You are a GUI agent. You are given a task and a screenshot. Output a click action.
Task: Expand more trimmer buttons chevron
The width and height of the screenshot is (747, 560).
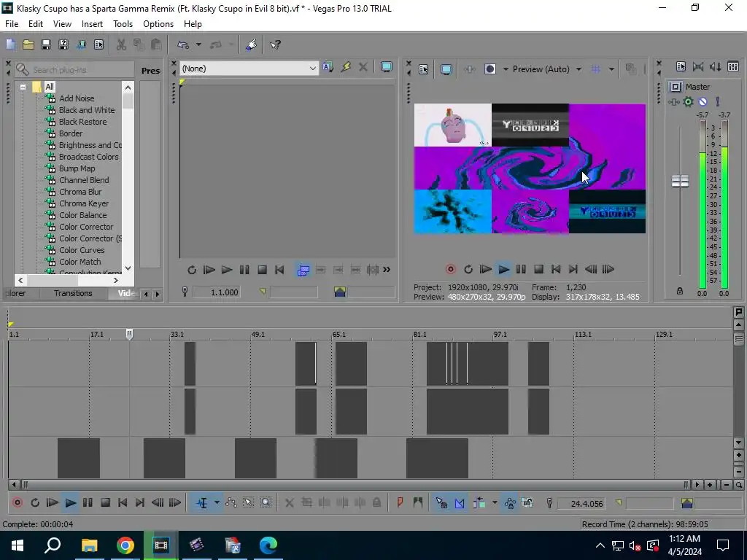click(387, 270)
